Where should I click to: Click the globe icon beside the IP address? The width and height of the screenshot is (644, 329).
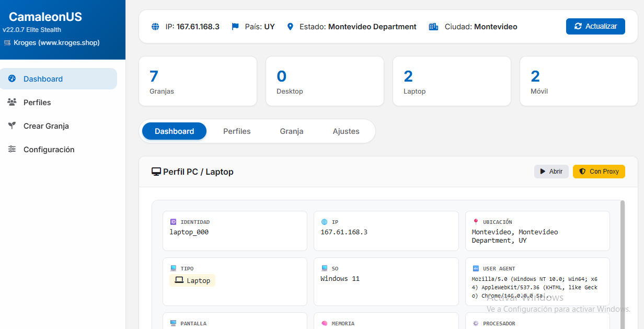pos(155,27)
